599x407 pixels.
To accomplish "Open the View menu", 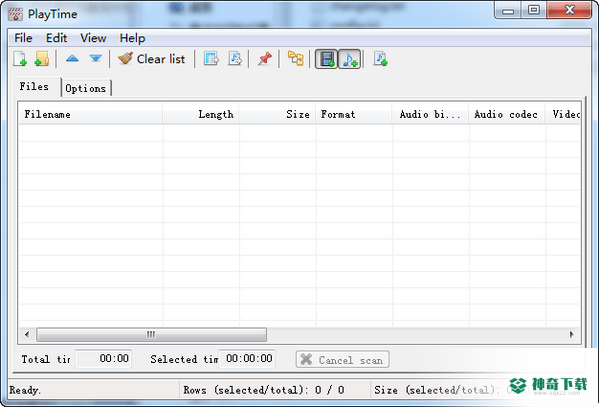I will 93,38.
